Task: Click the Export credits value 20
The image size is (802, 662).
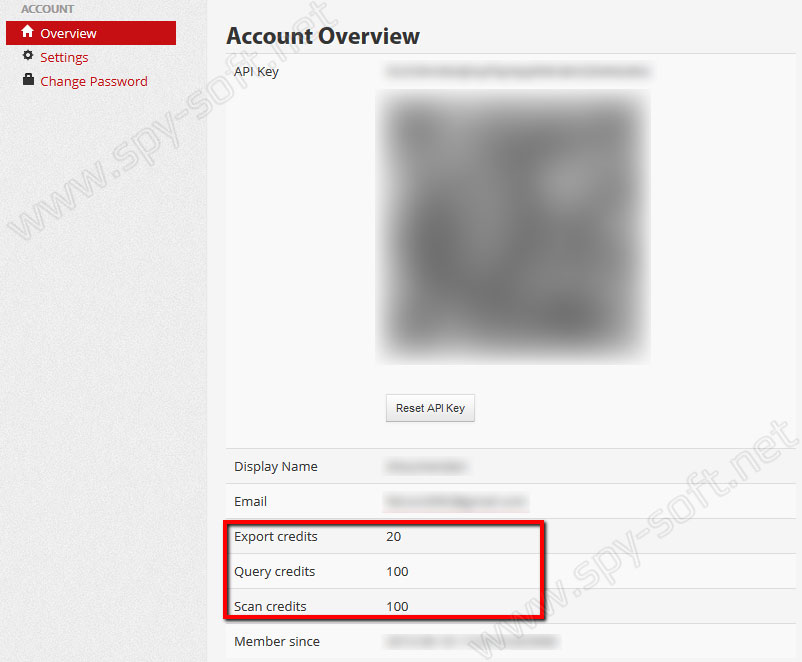Action: point(393,536)
